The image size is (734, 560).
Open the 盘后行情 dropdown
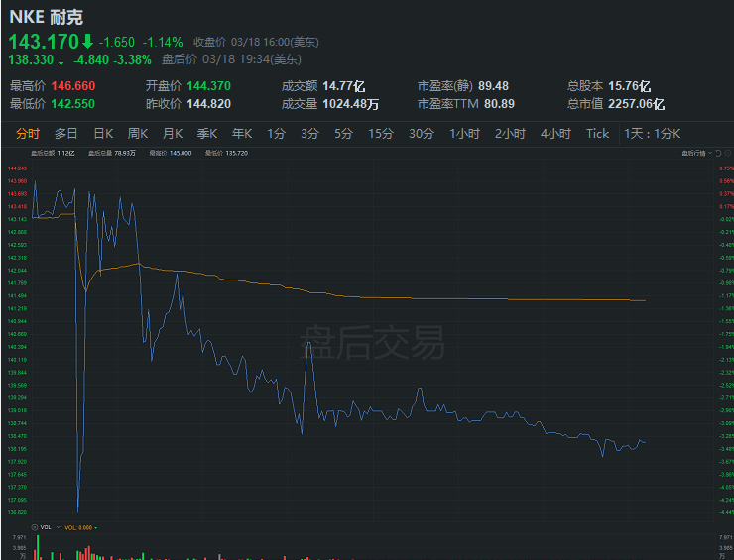point(696,153)
